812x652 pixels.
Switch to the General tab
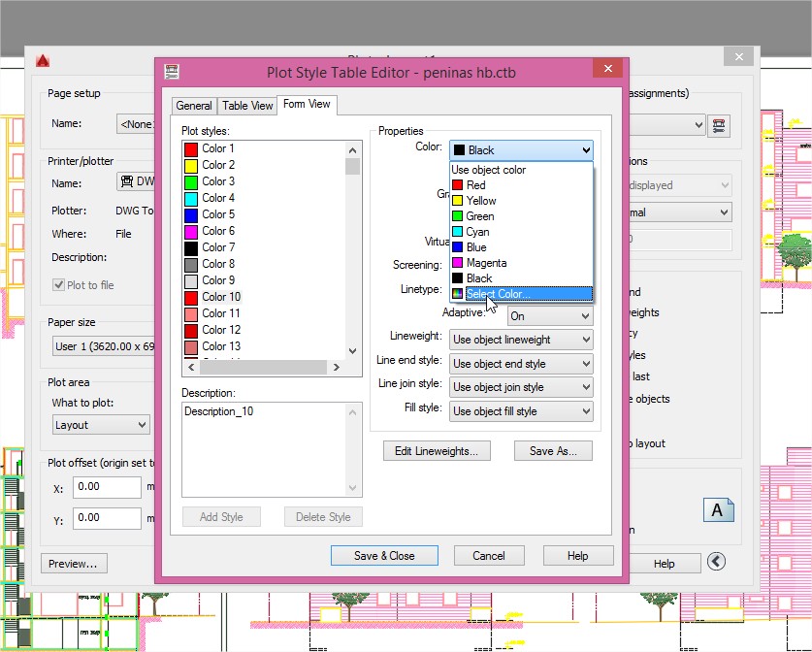pyautogui.click(x=194, y=106)
